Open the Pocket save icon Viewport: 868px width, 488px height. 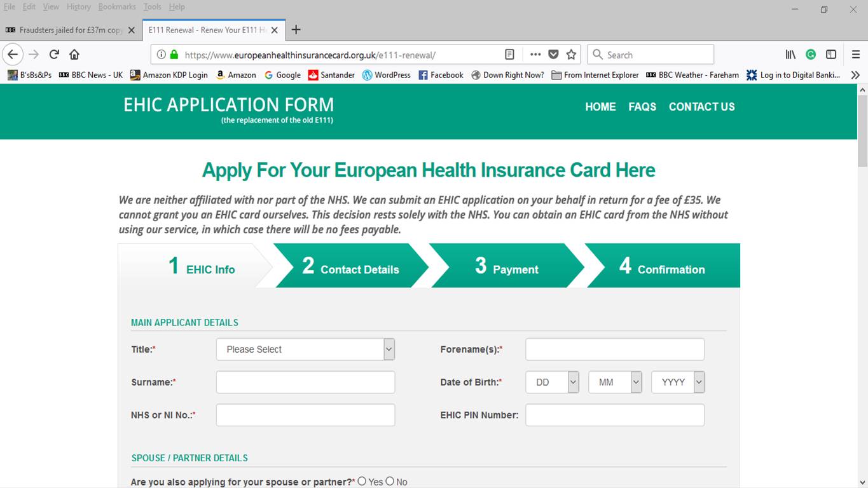tap(553, 55)
